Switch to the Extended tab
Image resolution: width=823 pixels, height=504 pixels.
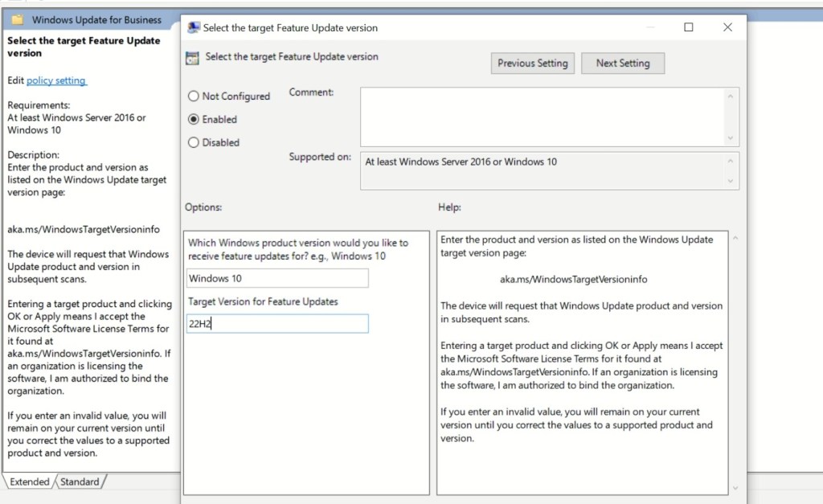pyautogui.click(x=30, y=481)
